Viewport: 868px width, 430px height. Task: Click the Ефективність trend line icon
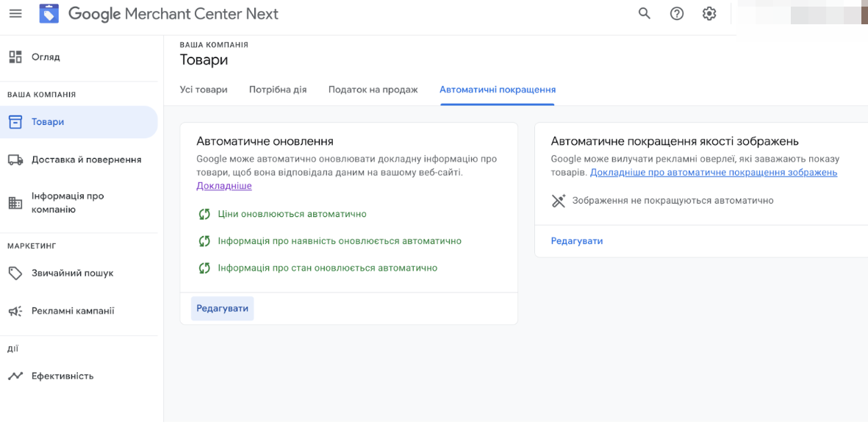pyautogui.click(x=15, y=376)
